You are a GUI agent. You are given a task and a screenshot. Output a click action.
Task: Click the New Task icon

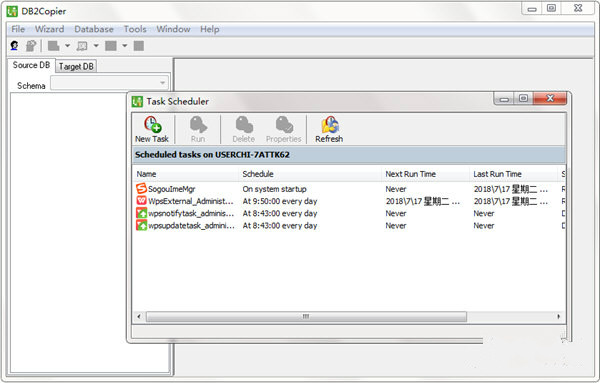click(x=152, y=124)
